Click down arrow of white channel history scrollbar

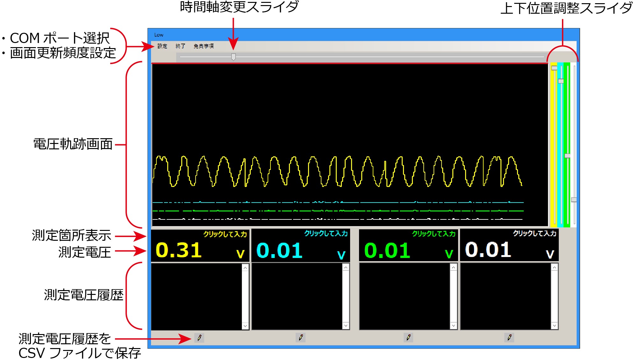click(x=554, y=325)
